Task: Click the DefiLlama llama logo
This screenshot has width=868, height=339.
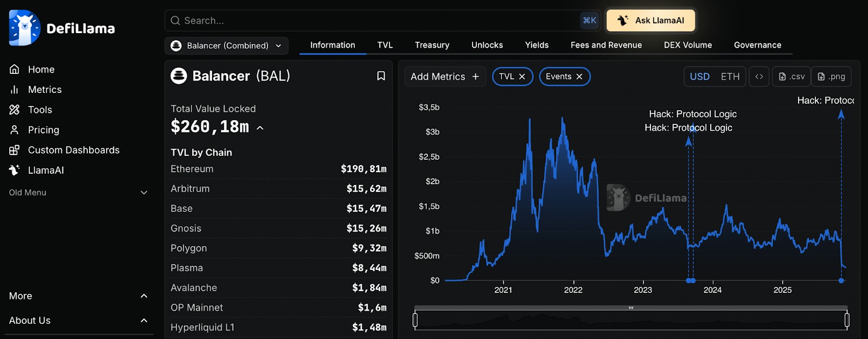Action: pos(24,28)
